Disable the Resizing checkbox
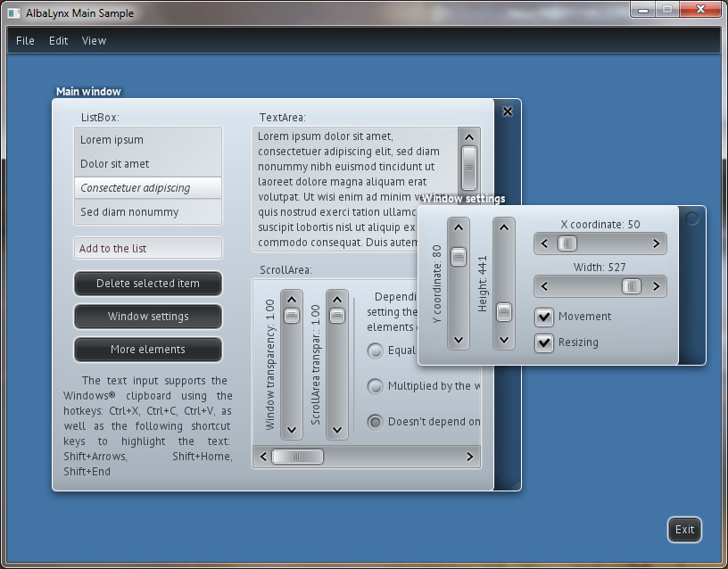The height and width of the screenshot is (569, 728). click(543, 342)
